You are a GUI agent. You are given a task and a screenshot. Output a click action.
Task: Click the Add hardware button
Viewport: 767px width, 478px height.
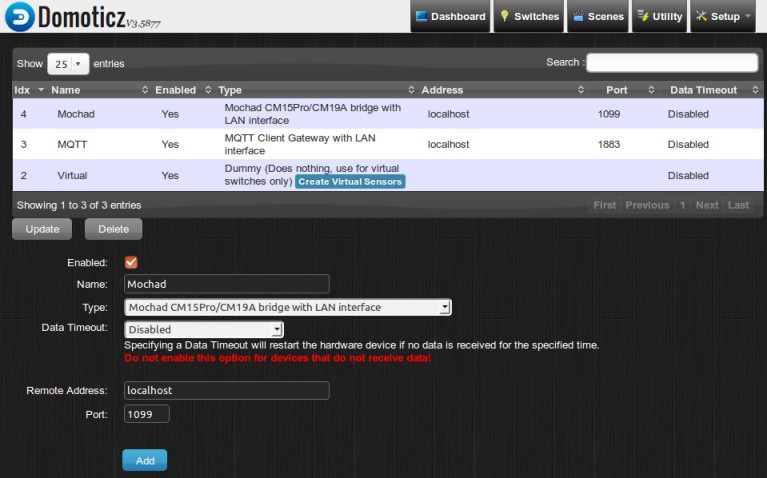tap(144, 460)
